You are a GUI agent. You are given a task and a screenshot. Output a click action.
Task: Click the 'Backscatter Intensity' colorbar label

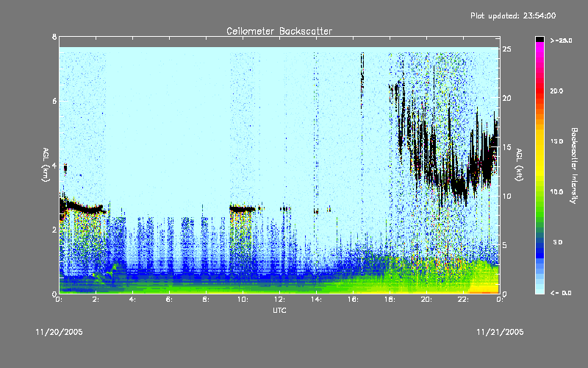[x=574, y=166]
